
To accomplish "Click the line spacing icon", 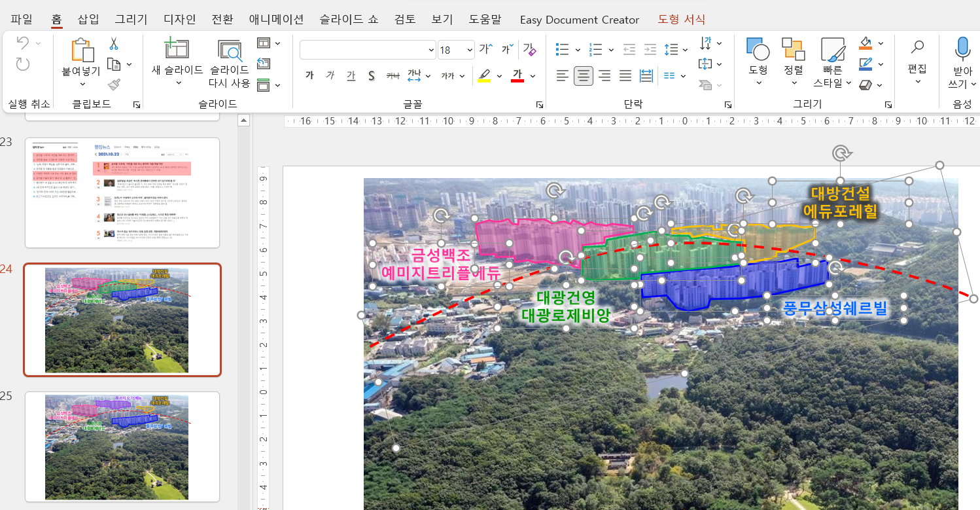I will click(x=671, y=49).
